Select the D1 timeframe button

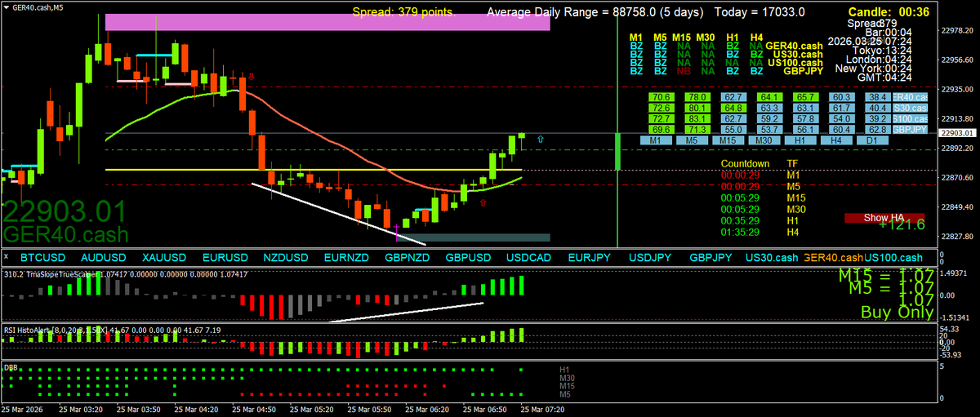click(x=871, y=141)
